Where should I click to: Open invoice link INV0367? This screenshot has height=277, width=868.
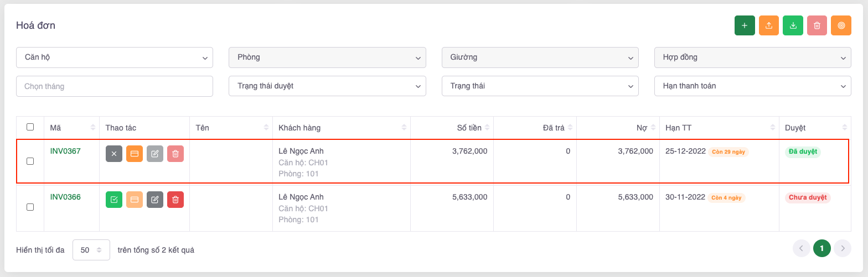coord(65,151)
